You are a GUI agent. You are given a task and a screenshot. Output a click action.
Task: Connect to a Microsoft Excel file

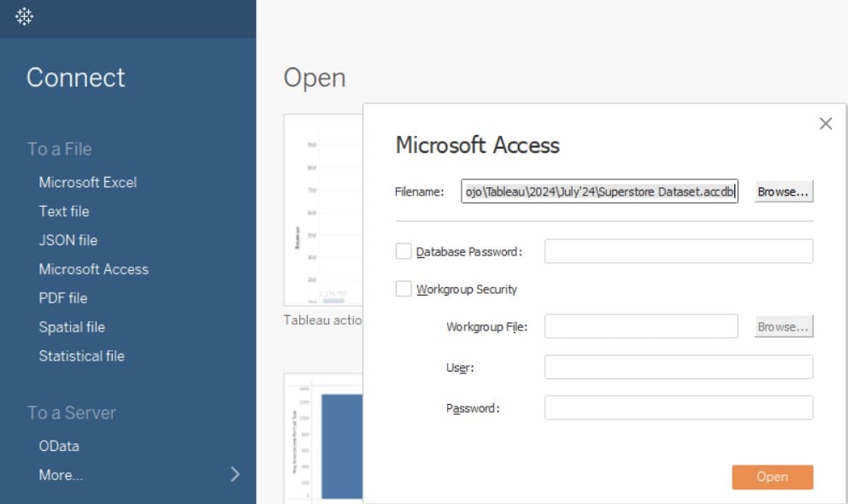tap(87, 182)
